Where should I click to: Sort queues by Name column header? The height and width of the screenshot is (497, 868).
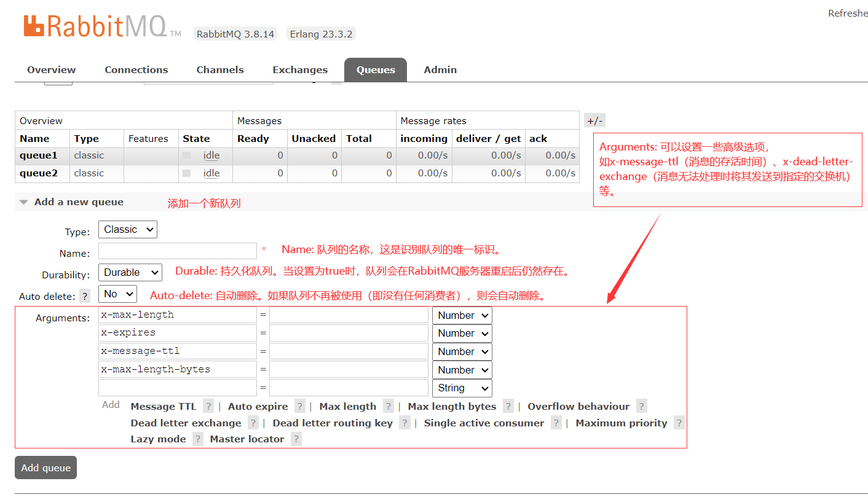tap(34, 139)
